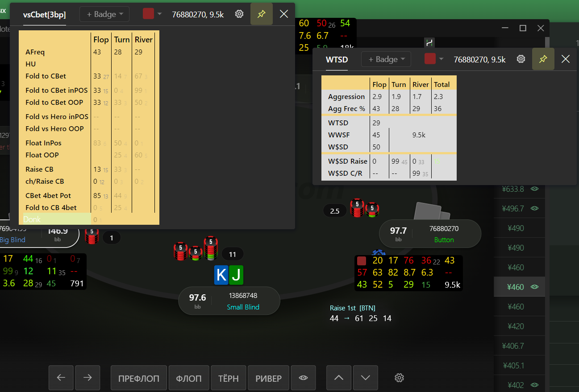
Task: Toggle eye button beside РИВЕР
Action: (304, 378)
